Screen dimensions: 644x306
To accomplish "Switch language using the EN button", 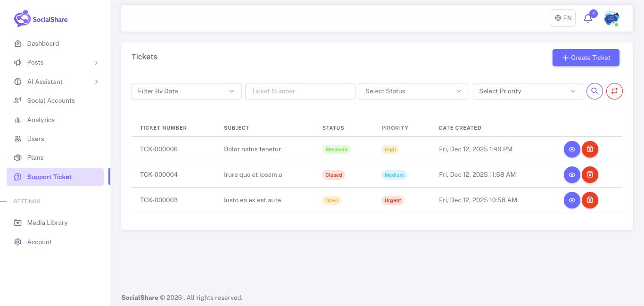I will [563, 18].
